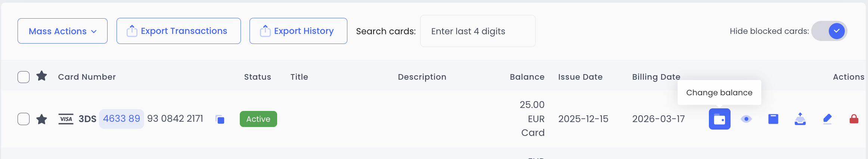Click the 4633 89 card number link

[121, 119]
